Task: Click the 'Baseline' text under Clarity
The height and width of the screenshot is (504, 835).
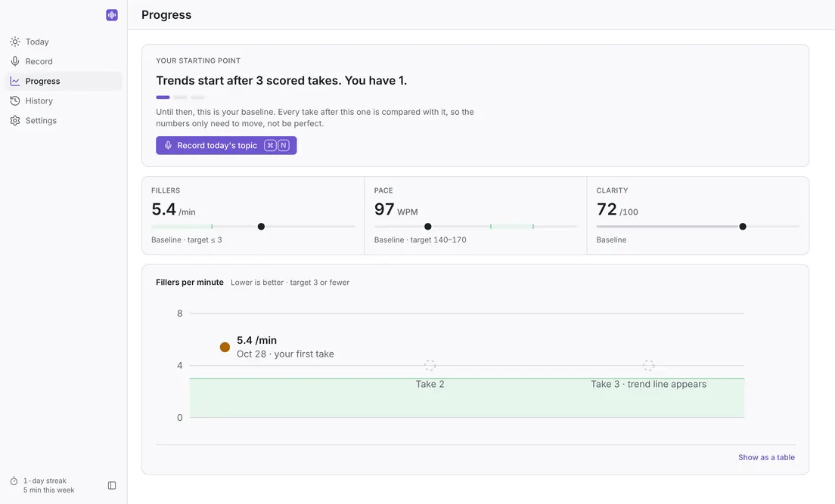Action: 611,240
